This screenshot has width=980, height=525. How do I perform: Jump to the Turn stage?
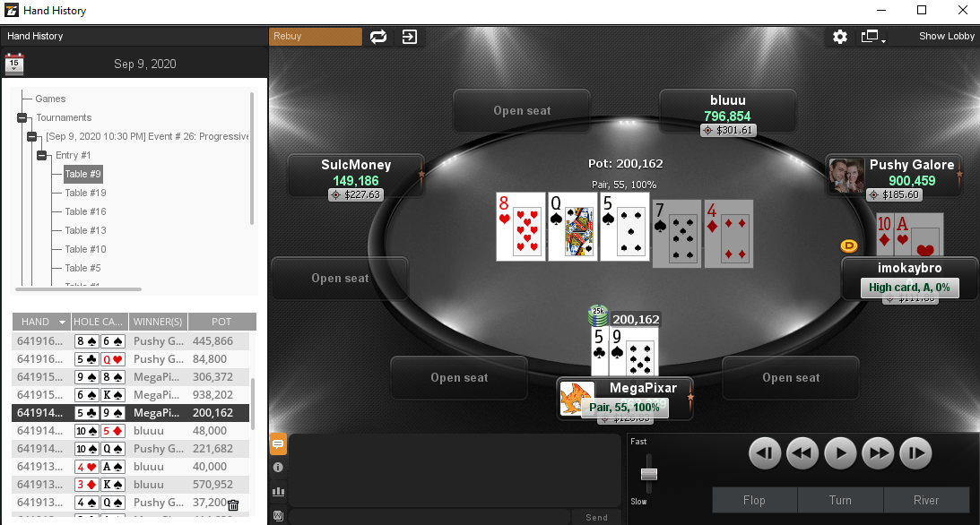click(840, 500)
